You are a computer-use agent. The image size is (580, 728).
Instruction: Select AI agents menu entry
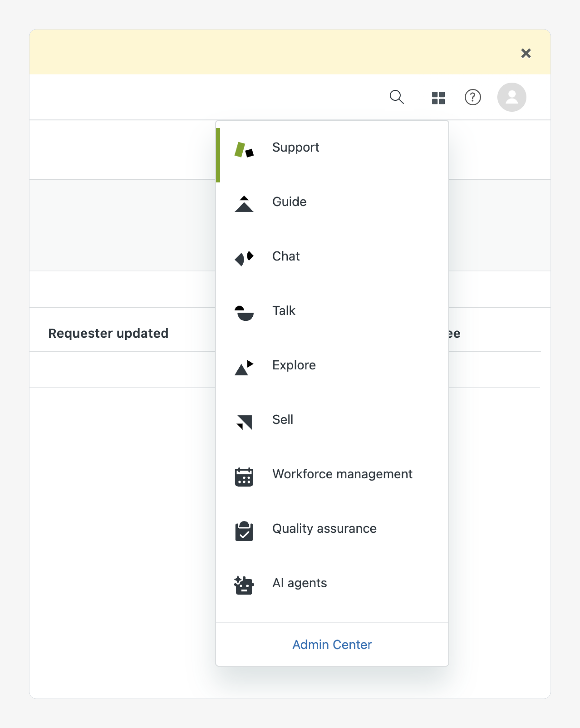click(x=300, y=583)
